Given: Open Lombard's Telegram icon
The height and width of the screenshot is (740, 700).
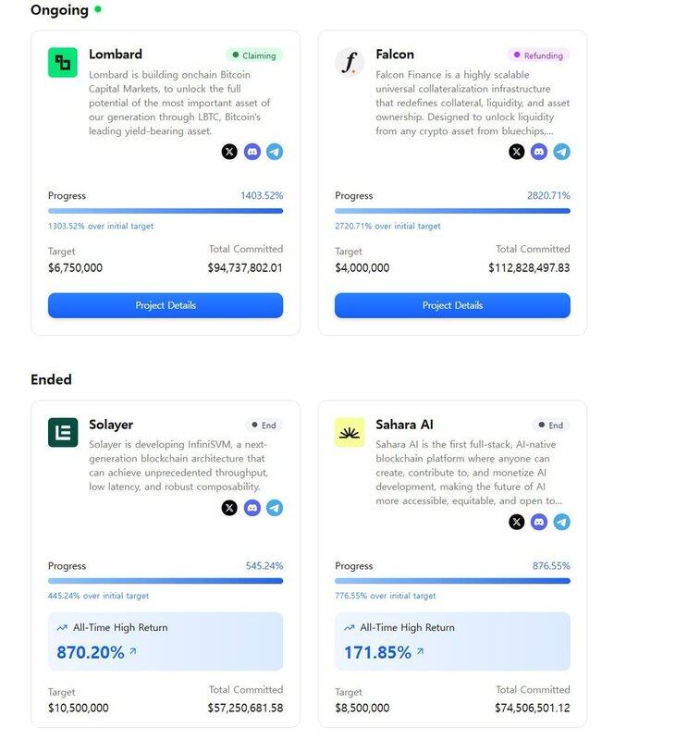Looking at the screenshot, I should click(x=275, y=152).
